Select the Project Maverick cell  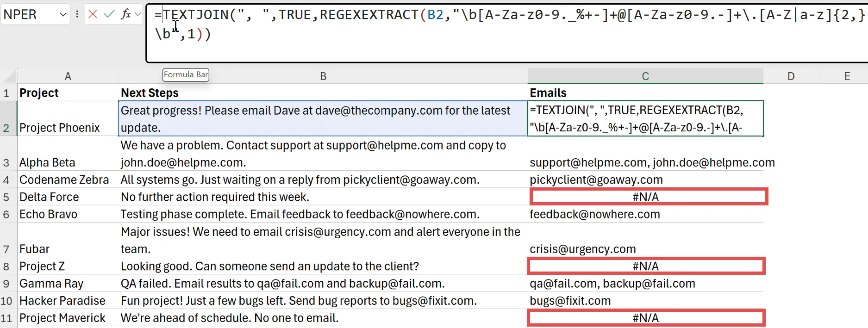[68, 318]
